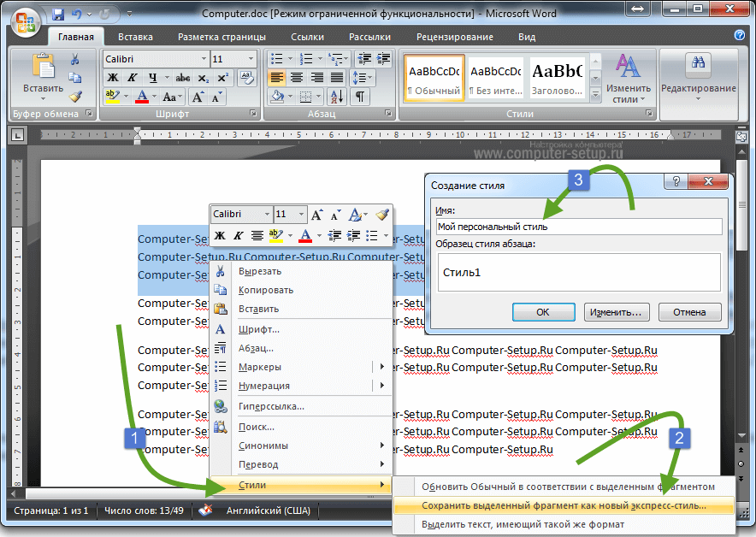
Task: Click the red font color button in ribbon
Action: 142,97
